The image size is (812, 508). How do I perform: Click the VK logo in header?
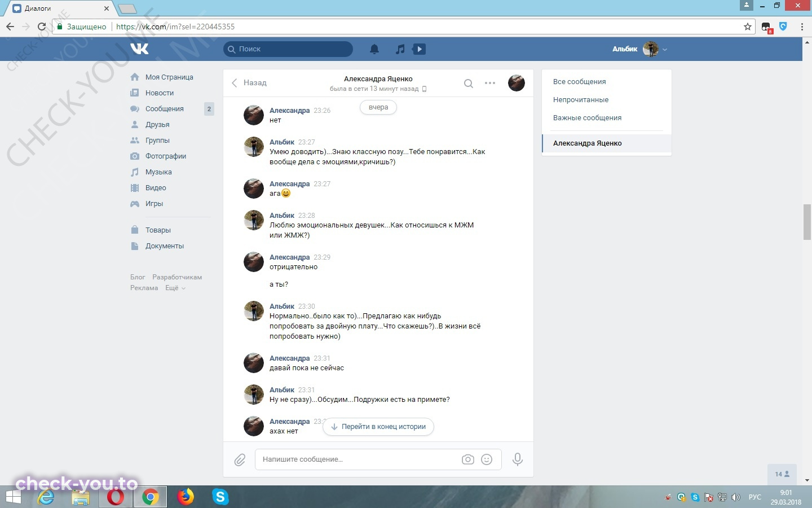pyautogui.click(x=139, y=49)
